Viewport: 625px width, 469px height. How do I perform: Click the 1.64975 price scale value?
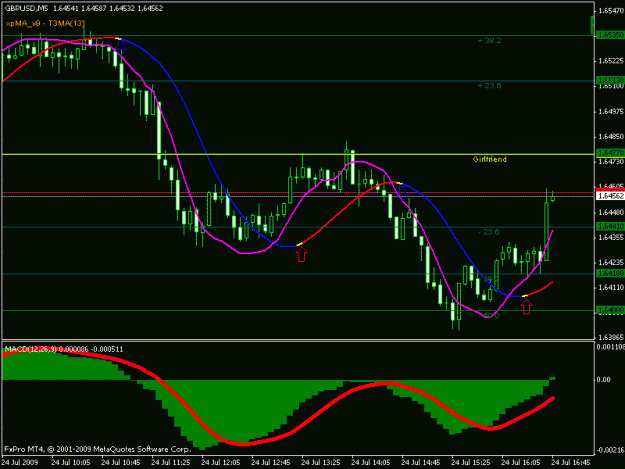[611, 112]
